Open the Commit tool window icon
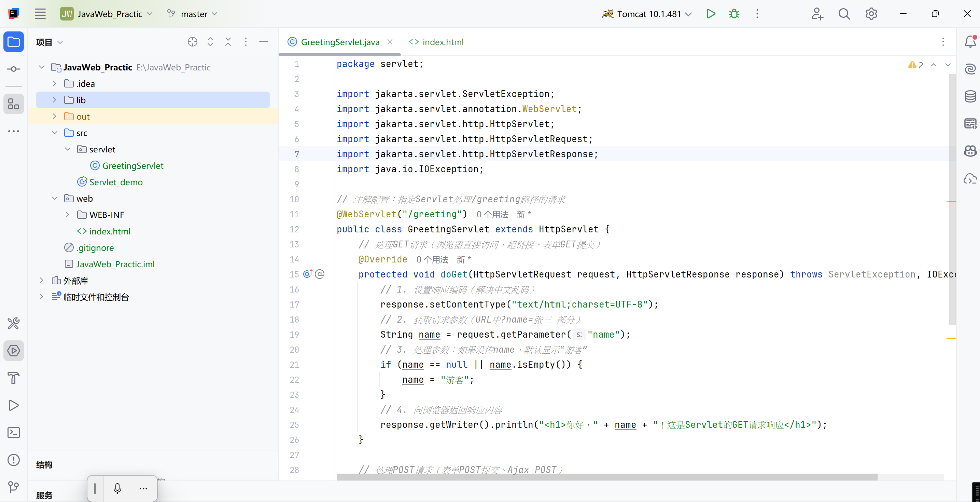Screen dimensions: 980x502 click(x=14, y=69)
